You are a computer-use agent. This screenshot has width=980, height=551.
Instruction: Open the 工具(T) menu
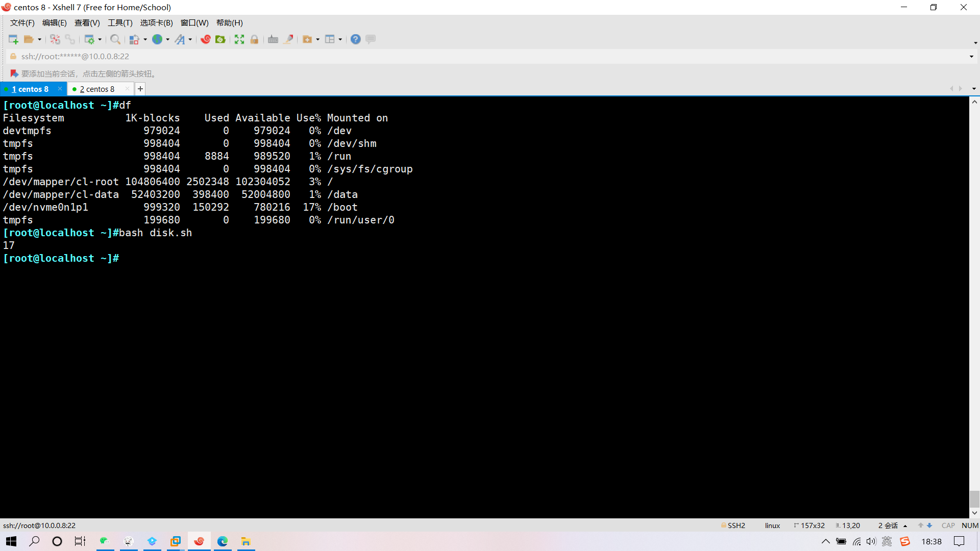(x=120, y=22)
